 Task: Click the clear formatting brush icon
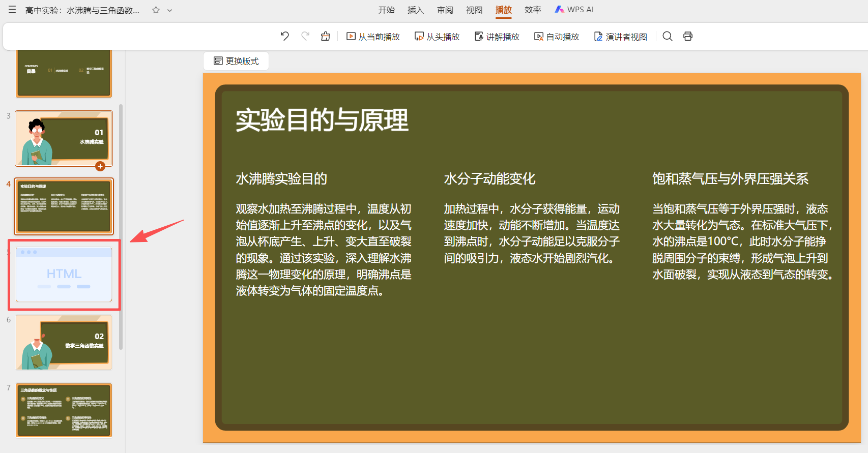[x=326, y=36]
